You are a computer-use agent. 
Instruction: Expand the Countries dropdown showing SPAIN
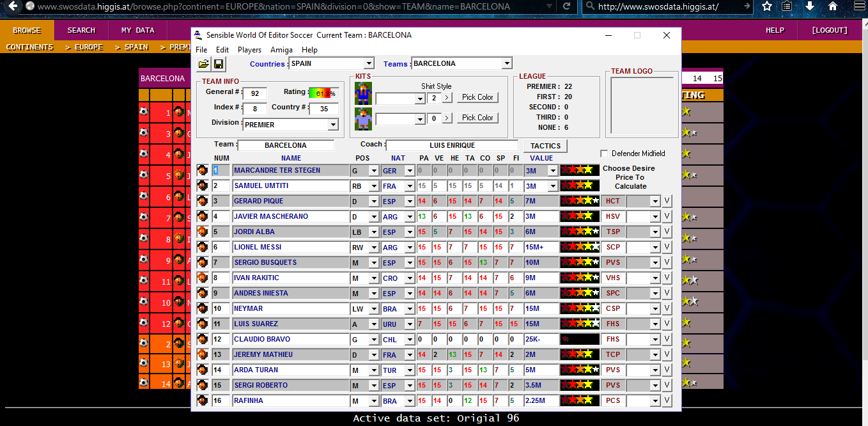[368, 63]
